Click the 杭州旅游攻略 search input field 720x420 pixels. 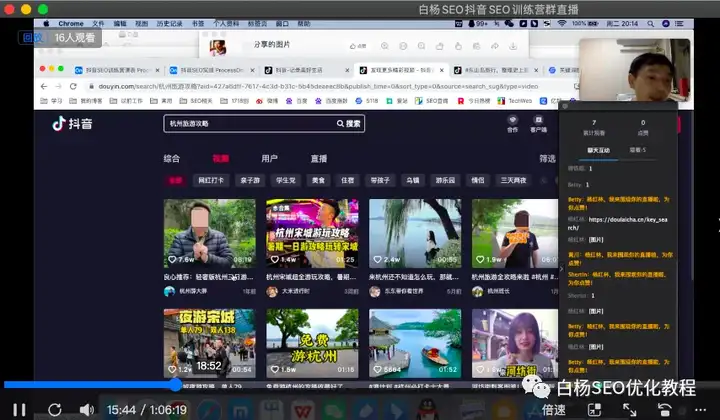[248, 123]
